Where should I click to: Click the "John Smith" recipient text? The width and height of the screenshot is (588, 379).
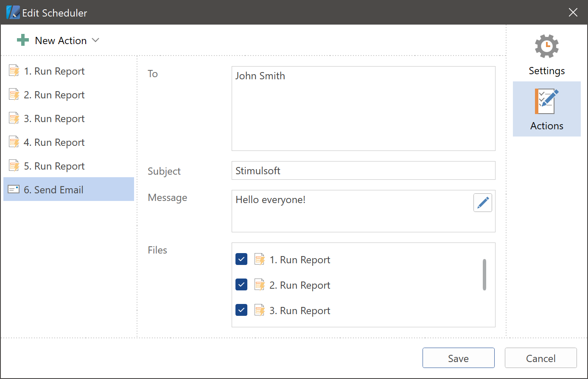coord(260,76)
